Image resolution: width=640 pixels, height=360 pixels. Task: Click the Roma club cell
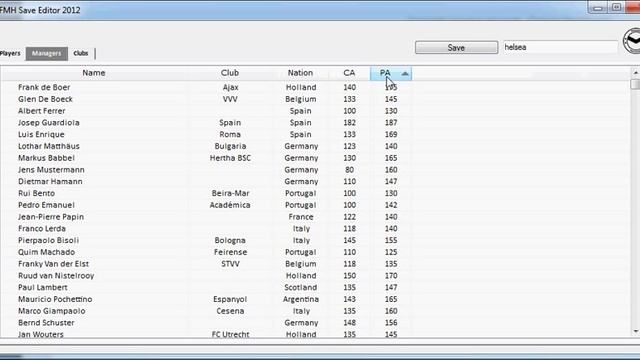(230, 134)
